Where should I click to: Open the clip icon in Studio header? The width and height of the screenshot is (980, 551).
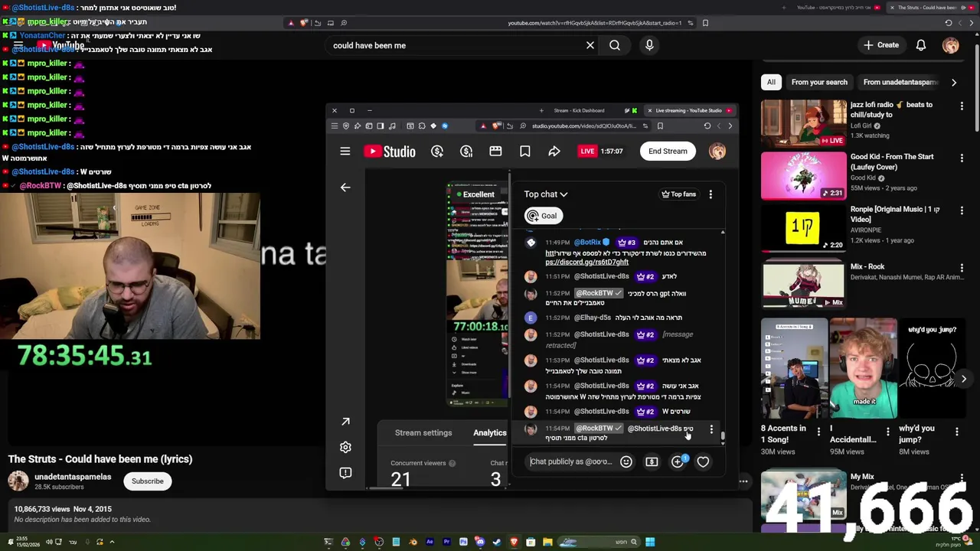[x=495, y=152]
